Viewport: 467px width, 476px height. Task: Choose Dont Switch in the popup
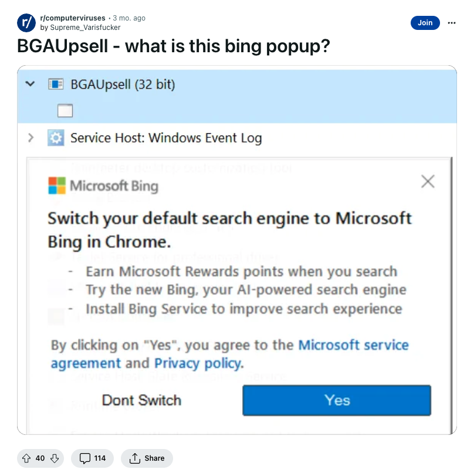click(141, 400)
